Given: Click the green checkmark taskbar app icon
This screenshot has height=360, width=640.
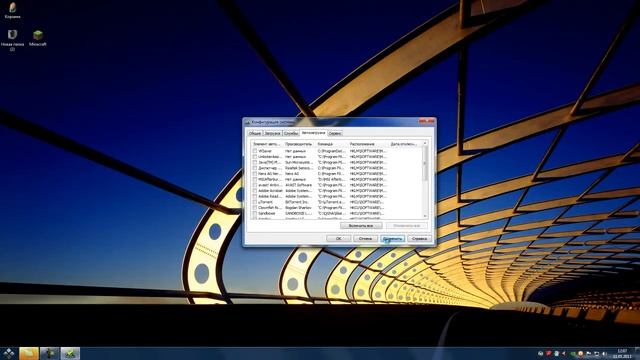Looking at the screenshot, I should coord(70,353).
